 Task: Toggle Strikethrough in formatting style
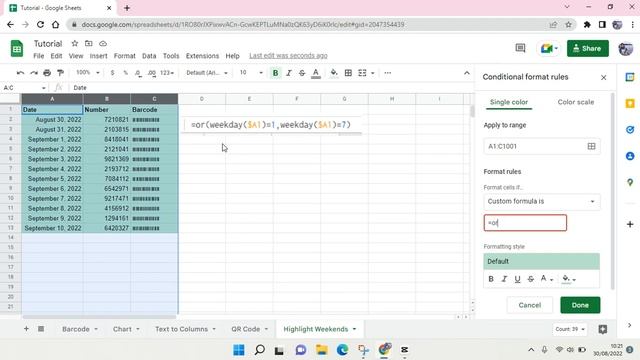point(530,279)
